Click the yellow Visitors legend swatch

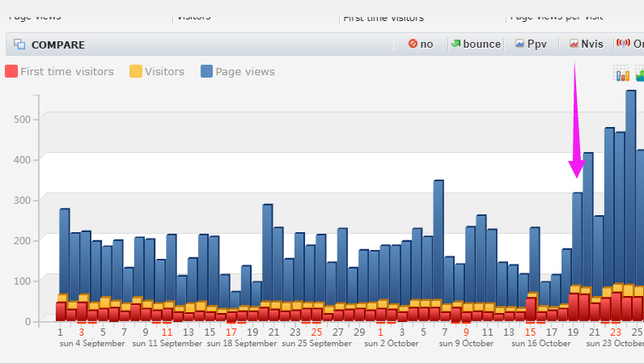click(135, 72)
